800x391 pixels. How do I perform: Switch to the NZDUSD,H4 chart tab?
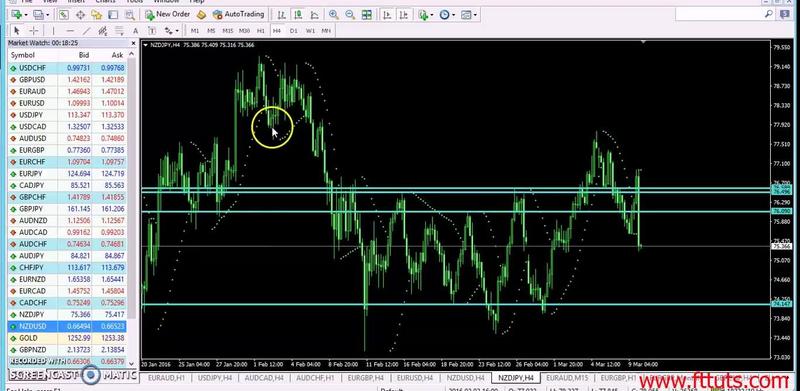pyautogui.click(x=465, y=377)
